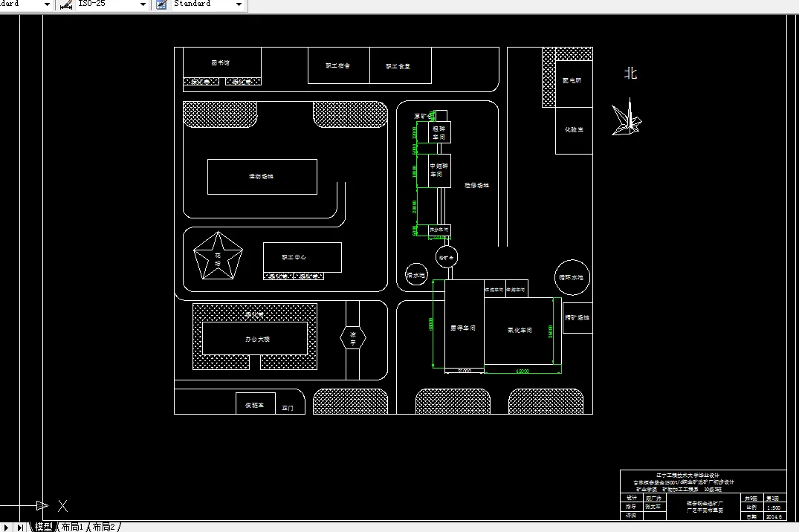This screenshot has height=532, width=799.
Task: Click the 36000 vertical dimension text
Action: click(x=550, y=331)
